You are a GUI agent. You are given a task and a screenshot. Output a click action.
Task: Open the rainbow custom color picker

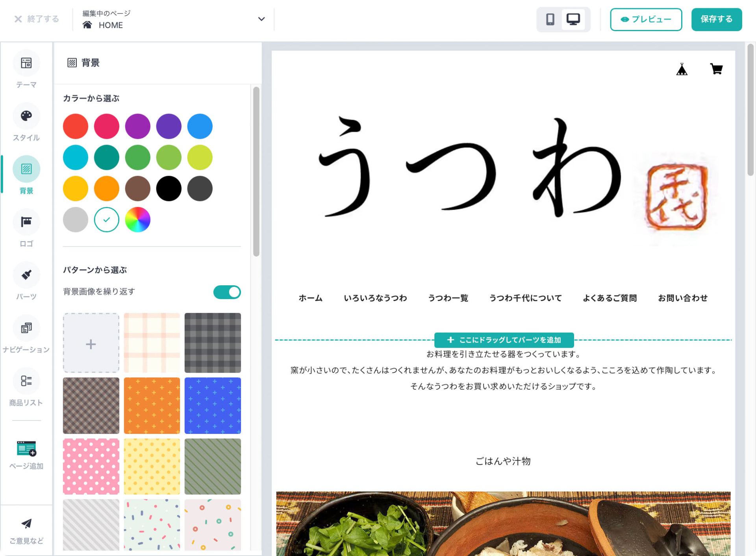click(x=138, y=220)
